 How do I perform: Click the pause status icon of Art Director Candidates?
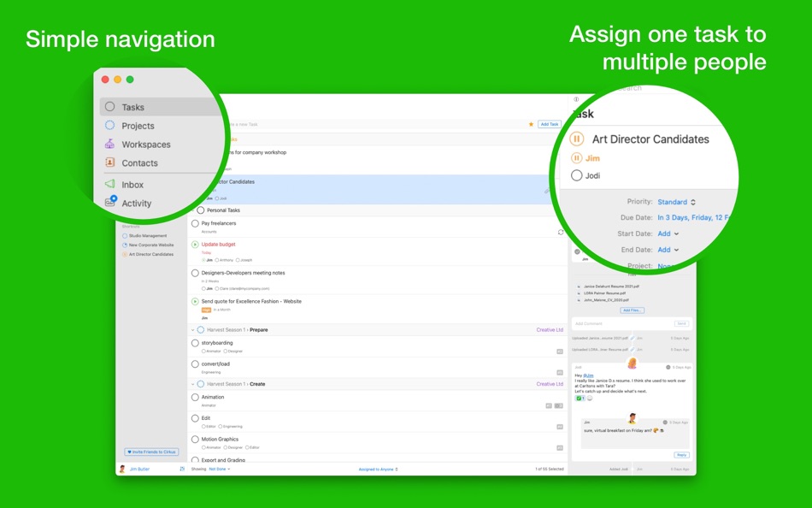pyautogui.click(x=576, y=139)
